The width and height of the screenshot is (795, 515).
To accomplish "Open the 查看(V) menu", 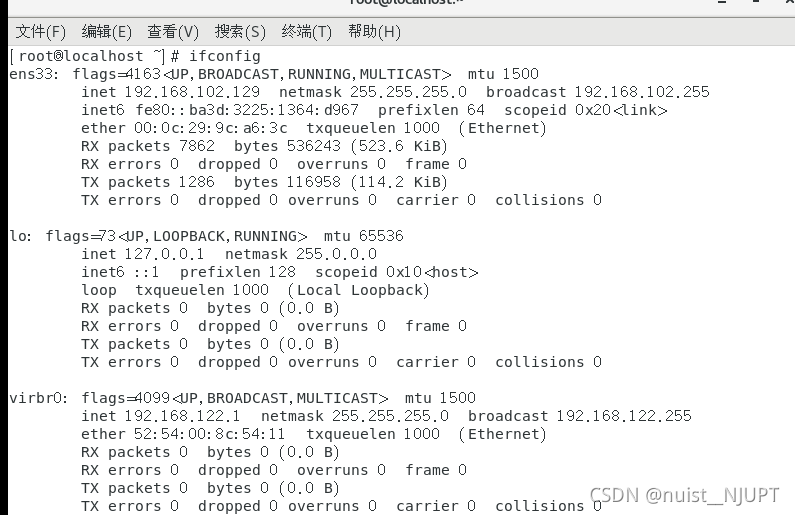I will pos(173,31).
